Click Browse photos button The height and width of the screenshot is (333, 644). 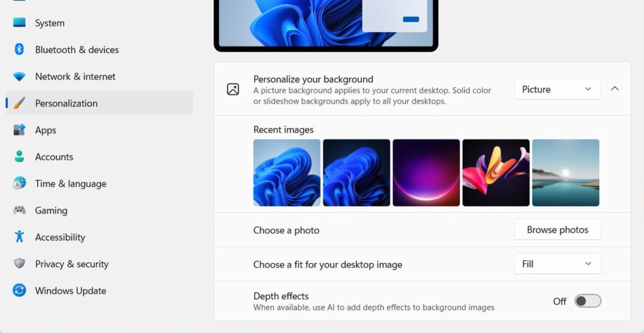tap(558, 230)
